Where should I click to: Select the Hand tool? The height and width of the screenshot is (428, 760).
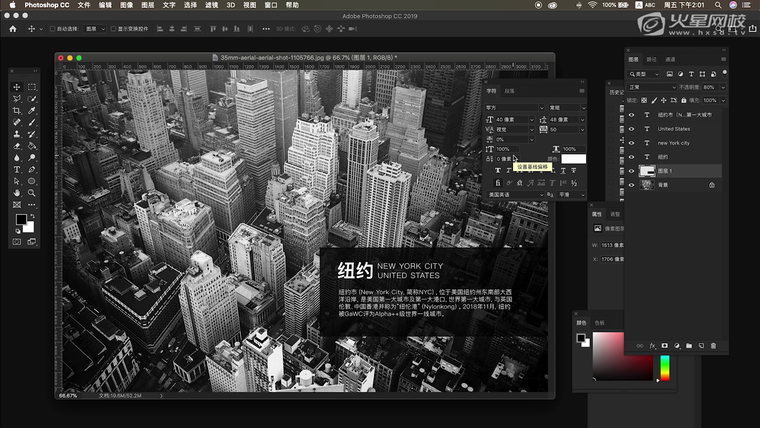[17, 192]
